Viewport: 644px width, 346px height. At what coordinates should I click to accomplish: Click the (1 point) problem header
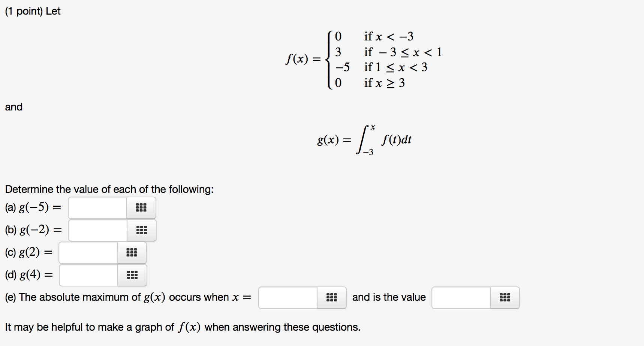point(33,11)
